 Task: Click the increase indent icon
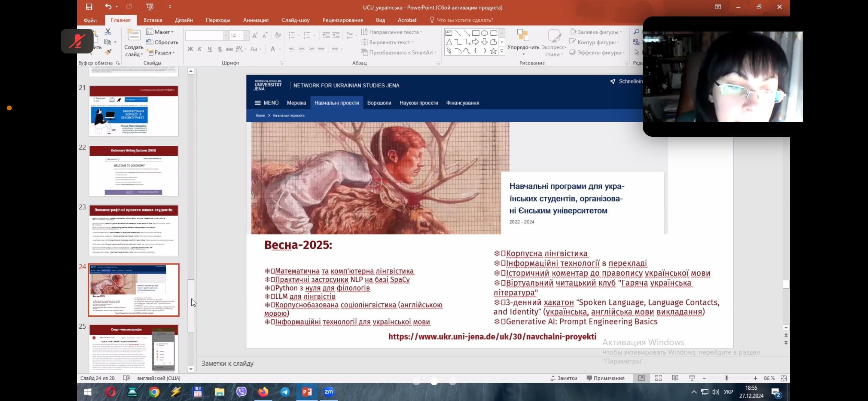click(336, 35)
